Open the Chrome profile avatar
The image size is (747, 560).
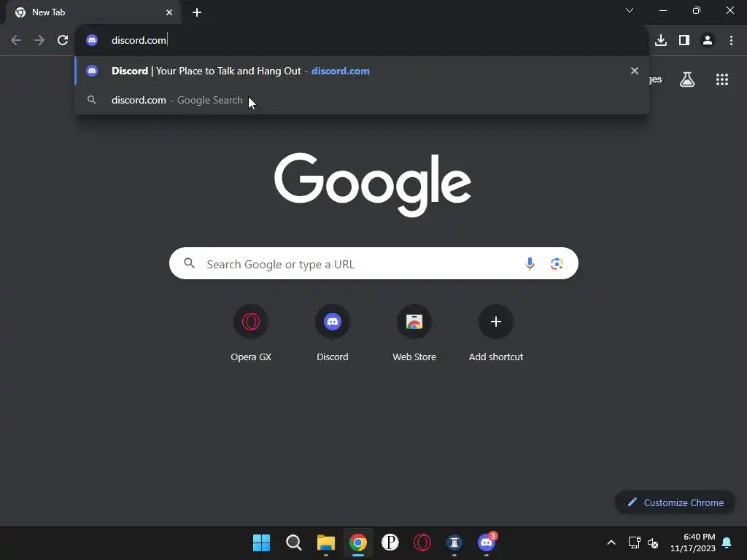[708, 40]
